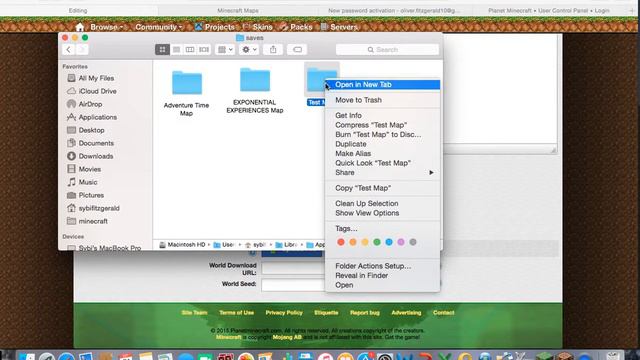Go to Skins on the website
Screen dimensions: 640x360
[258, 27]
